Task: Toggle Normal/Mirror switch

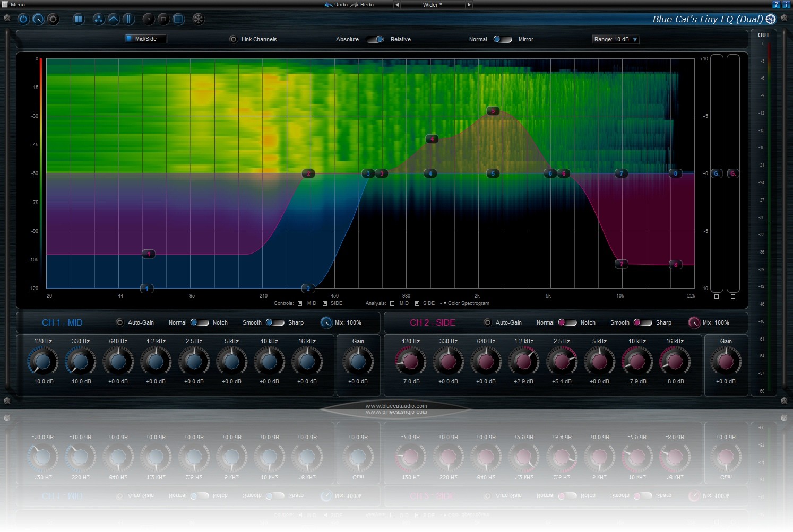Action: 503,39
